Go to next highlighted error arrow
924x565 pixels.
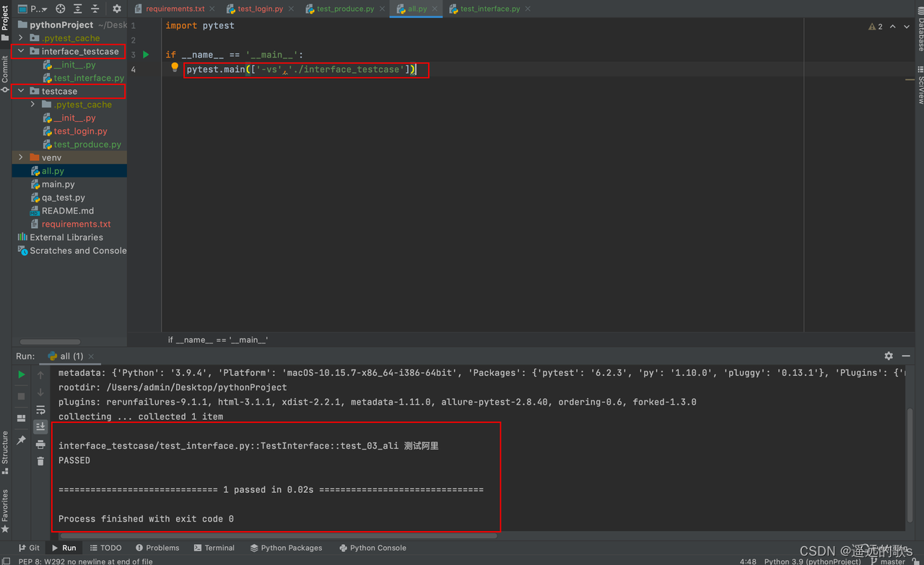pyautogui.click(x=907, y=27)
